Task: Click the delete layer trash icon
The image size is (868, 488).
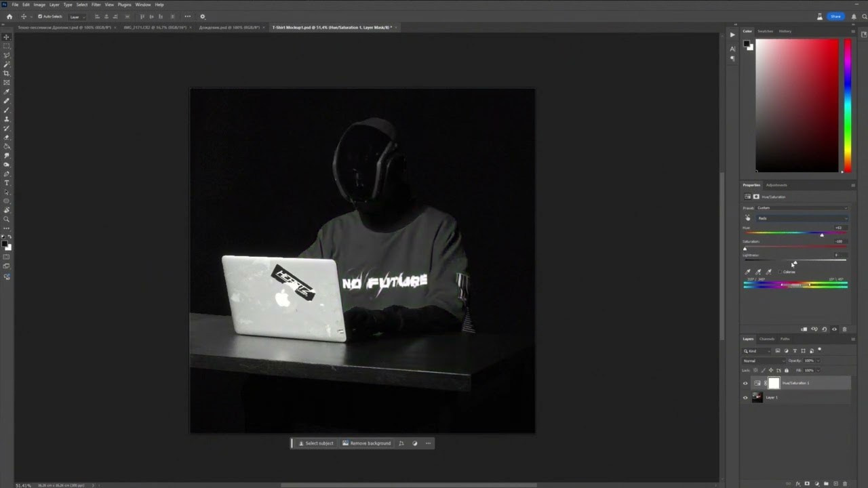Action: 845,483
